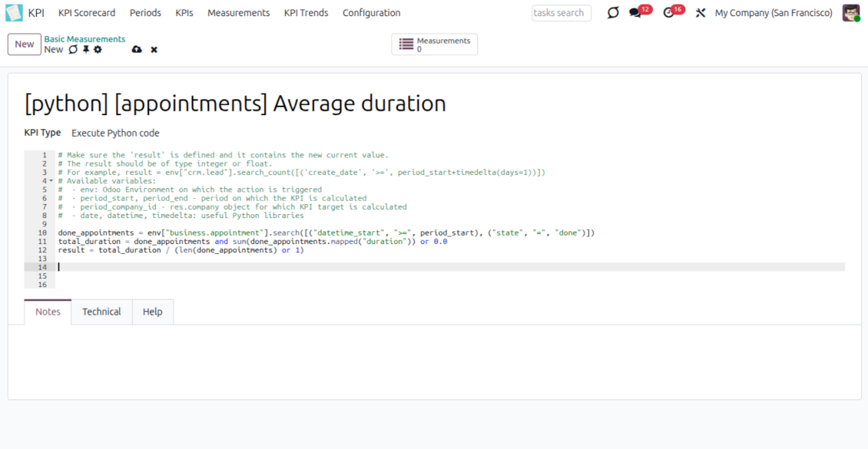
Task: Click the KPI app home icon
Action: [14, 13]
